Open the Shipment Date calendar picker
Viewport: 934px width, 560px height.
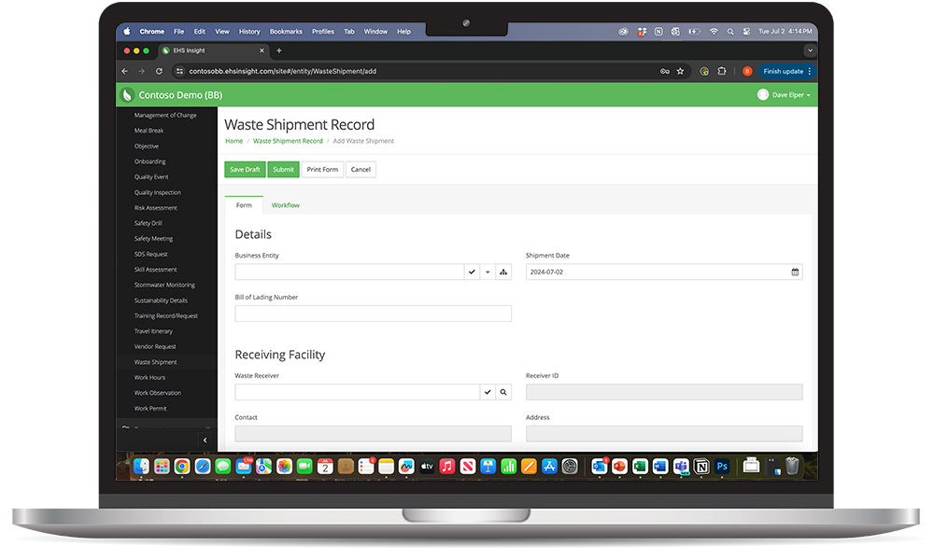point(795,272)
